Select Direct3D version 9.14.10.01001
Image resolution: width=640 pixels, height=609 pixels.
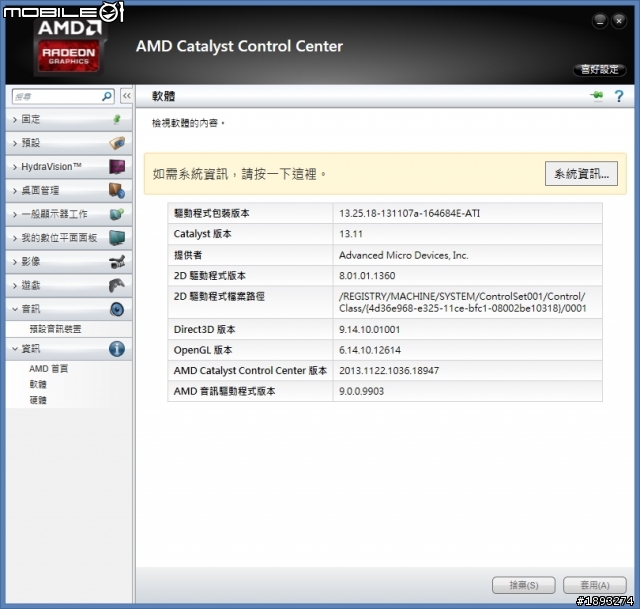[x=369, y=329]
